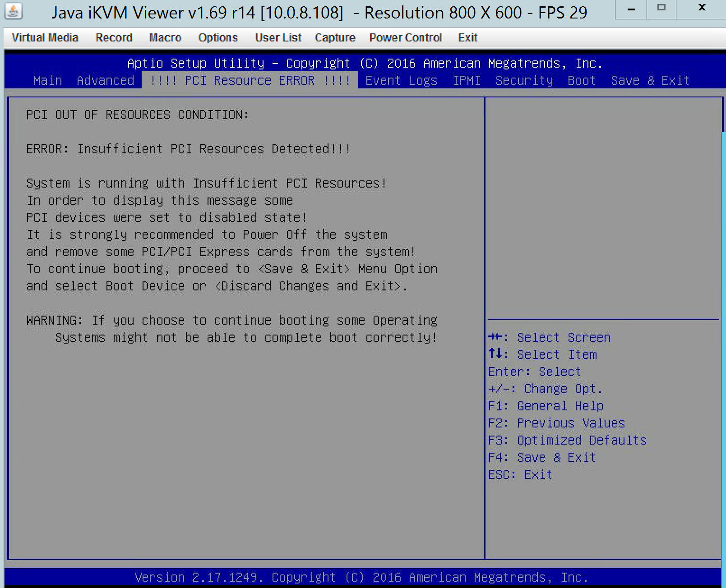Click the 'WARNING: If you choose to continue' line
726x588 pixels.
[x=232, y=320]
